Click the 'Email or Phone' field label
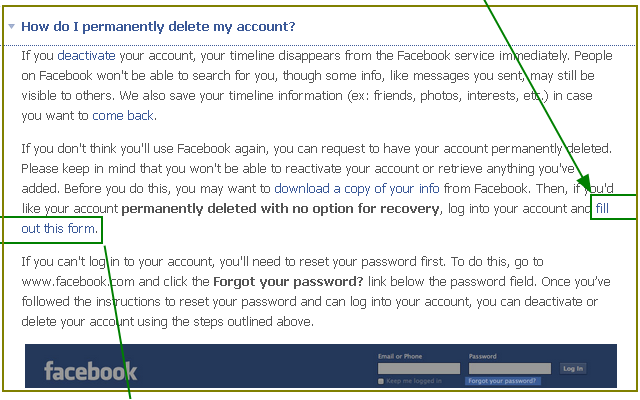The width and height of the screenshot is (640, 400). (x=400, y=356)
